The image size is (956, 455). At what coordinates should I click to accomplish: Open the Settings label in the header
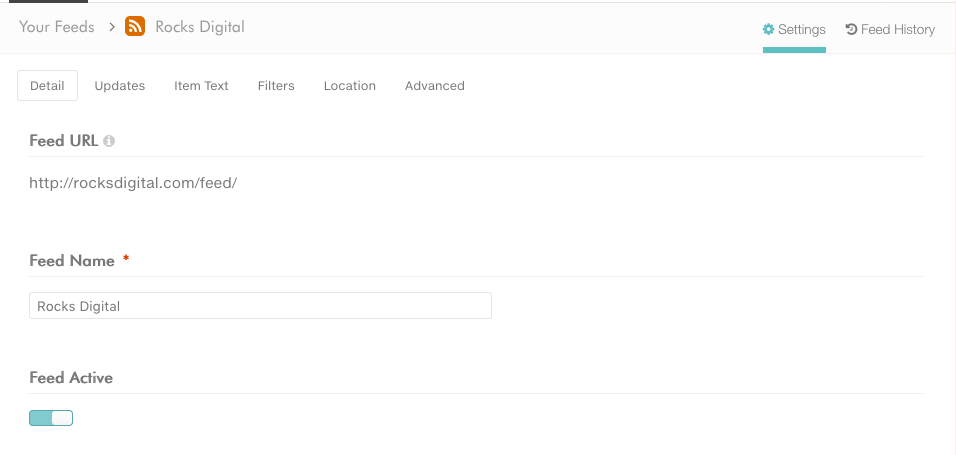802,29
